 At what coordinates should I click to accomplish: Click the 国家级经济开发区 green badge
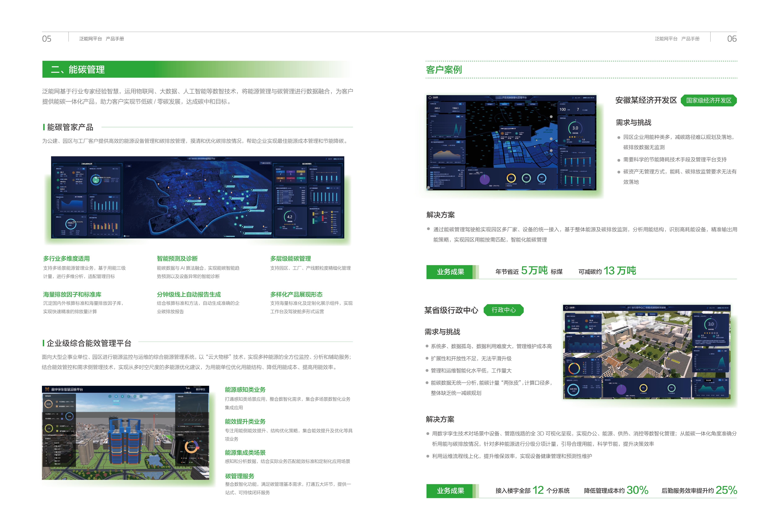point(709,100)
